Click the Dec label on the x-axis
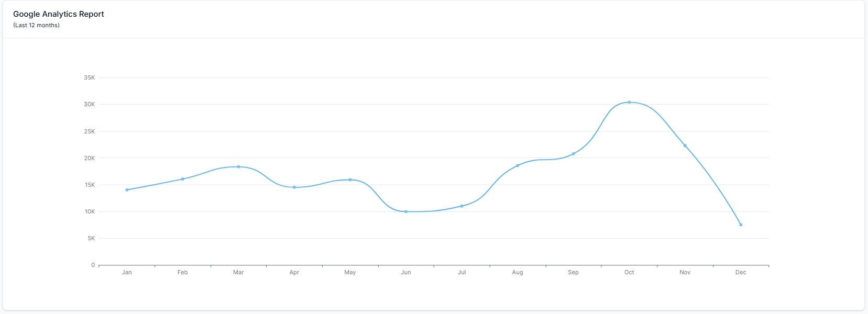The height and width of the screenshot is (314, 868). click(x=741, y=272)
